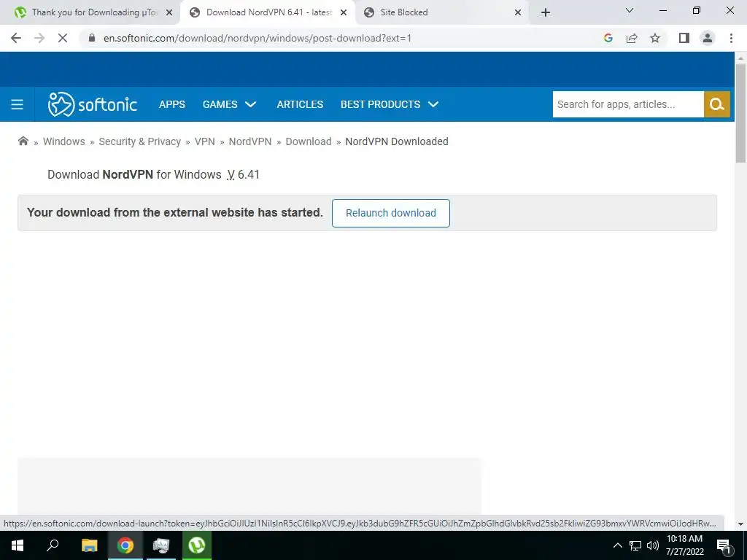747x560 pixels.
Task: Share this page icon
Action: point(632,38)
